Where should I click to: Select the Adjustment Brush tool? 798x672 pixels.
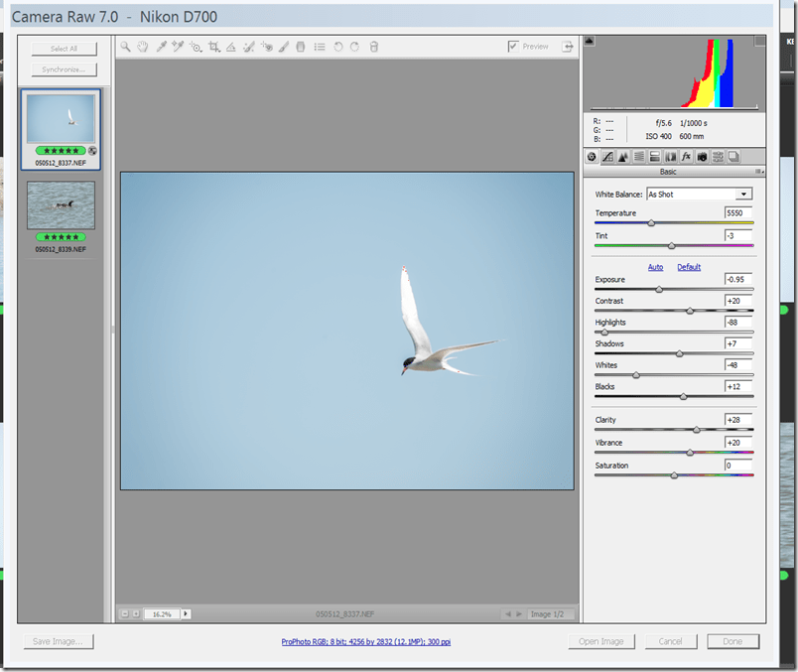pyautogui.click(x=284, y=47)
